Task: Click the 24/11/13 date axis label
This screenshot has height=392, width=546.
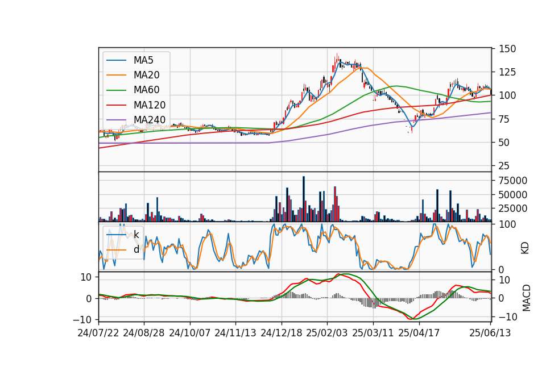Action: tap(235, 333)
